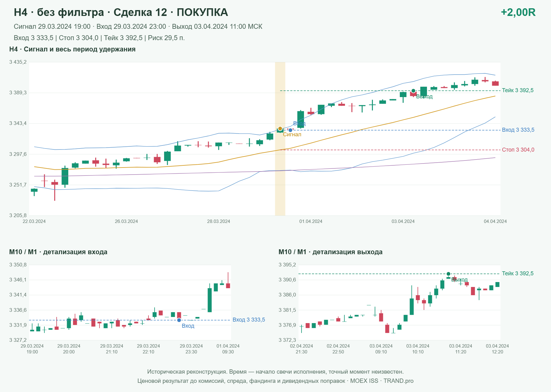Click the 'Тейк 3 392,5' label on H4 chart
This screenshot has width=551, height=392.
(518, 90)
